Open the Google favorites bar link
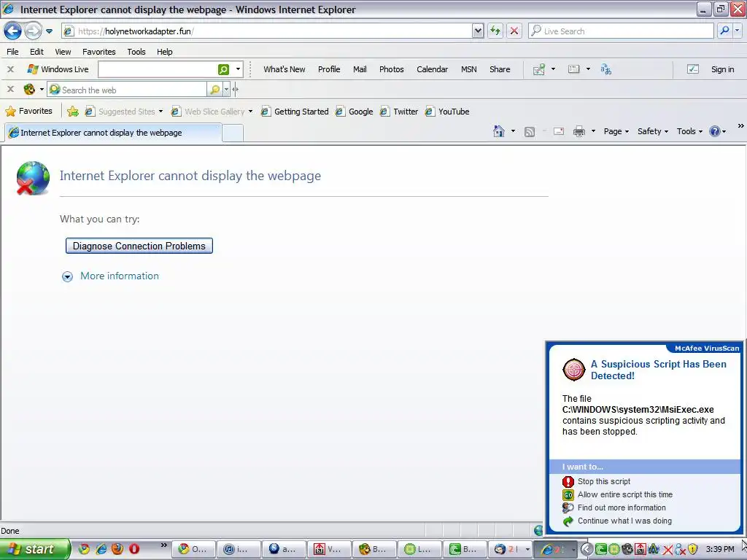Image resolution: width=747 pixels, height=560 pixels. (x=354, y=112)
